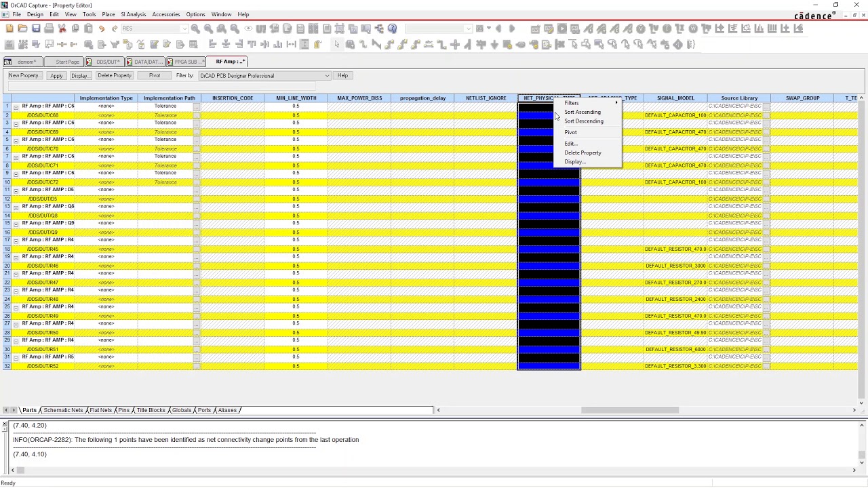
Task: Save the design with the disk icon
Action: point(36,28)
